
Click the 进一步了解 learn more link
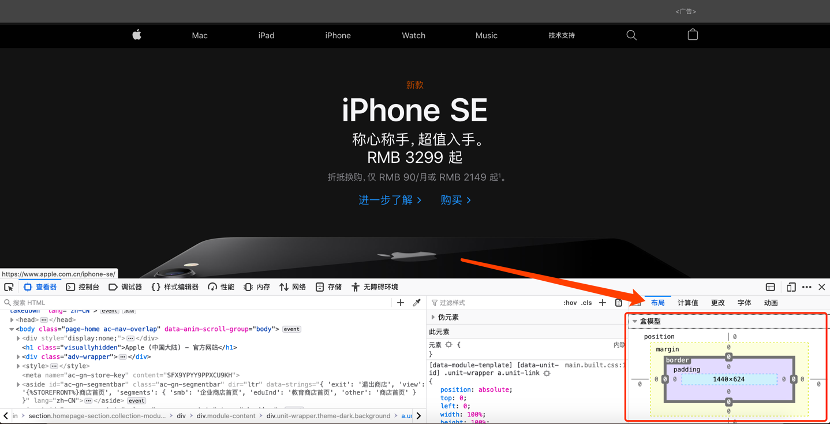tap(390, 200)
